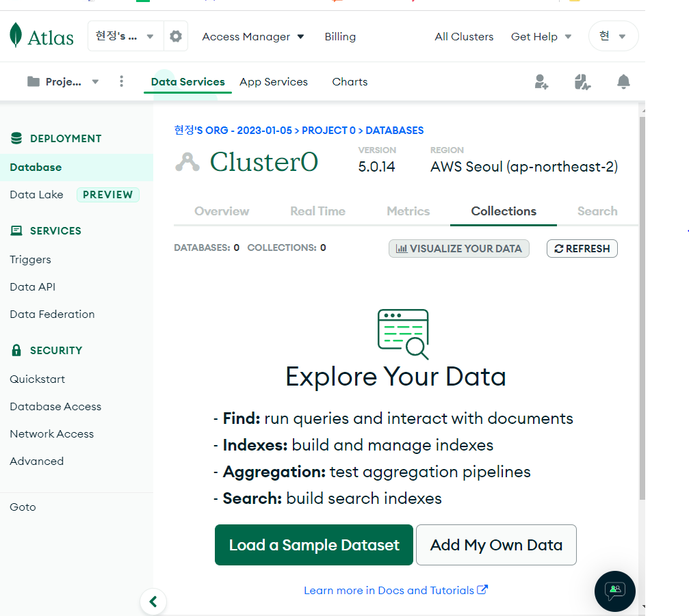Screen dimensions: 689x616
Task: Open the Real Time tab
Action: pyautogui.click(x=317, y=211)
